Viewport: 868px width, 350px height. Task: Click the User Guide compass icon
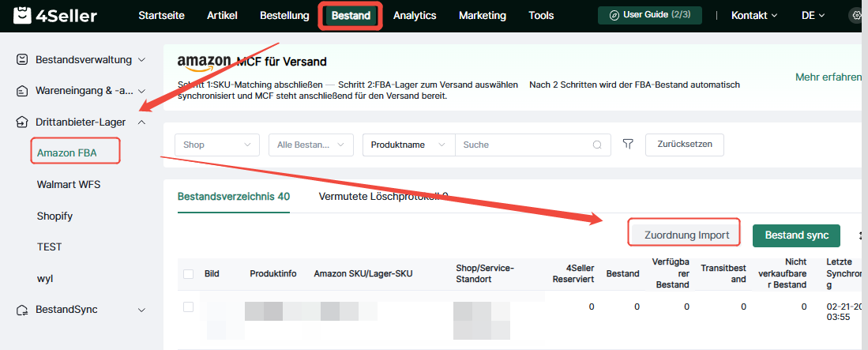pyautogui.click(x=614, y=16)
